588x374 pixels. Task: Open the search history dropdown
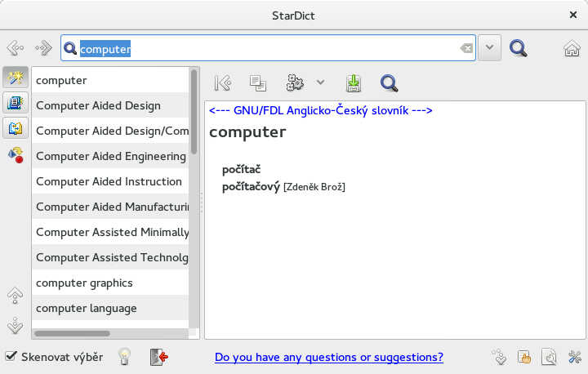point(489,48)
